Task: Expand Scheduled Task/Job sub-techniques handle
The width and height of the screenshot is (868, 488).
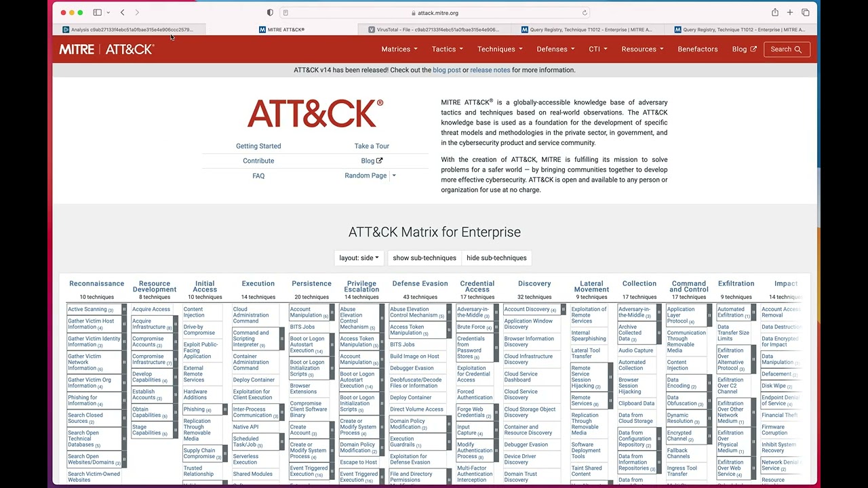Action: pos(281,442)
